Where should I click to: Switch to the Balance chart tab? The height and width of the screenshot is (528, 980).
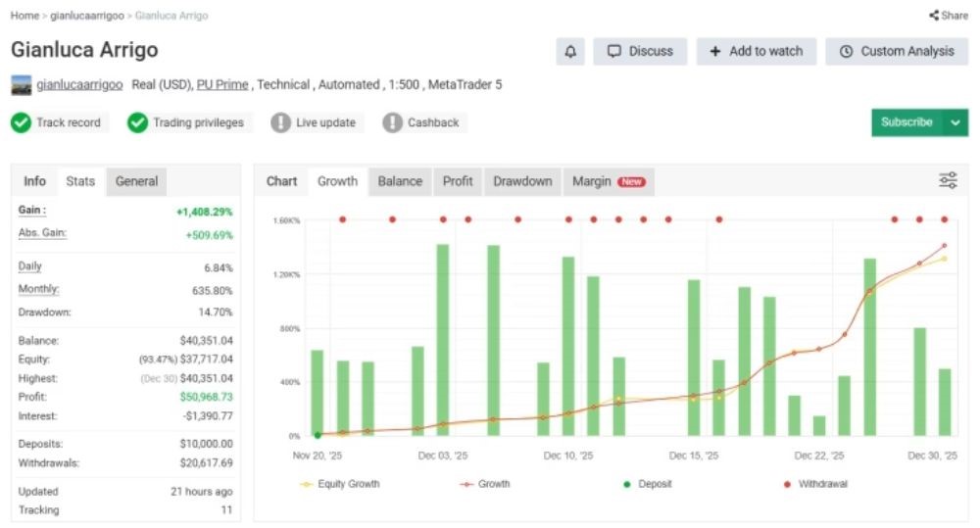(400, 181)
